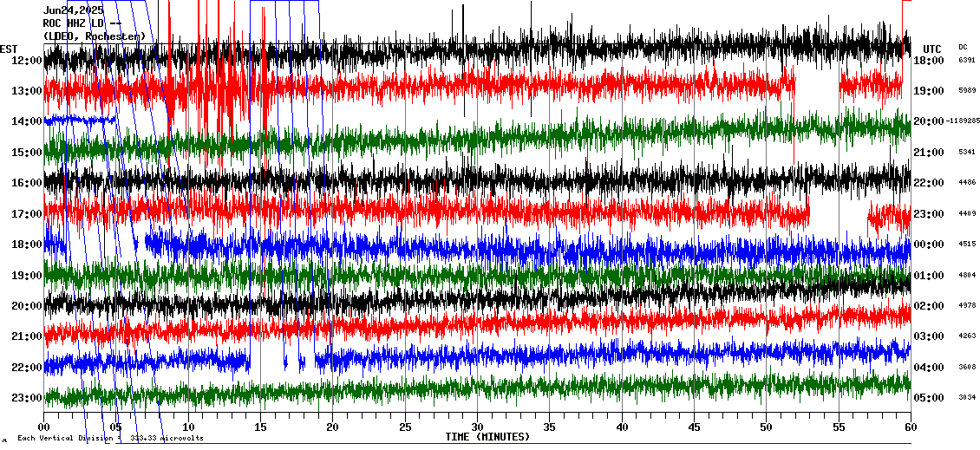Click the ROC HHZ LD station title
The width and height of the screenshot is (980, 450).
pyautogui.click(x=82, y=23)
